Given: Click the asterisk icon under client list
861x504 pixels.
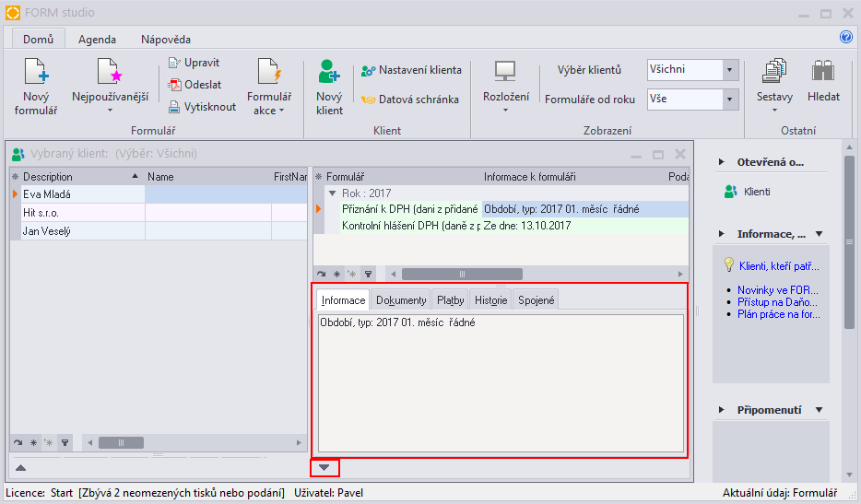Looking at the screenshot, I should tap(33, 442).
